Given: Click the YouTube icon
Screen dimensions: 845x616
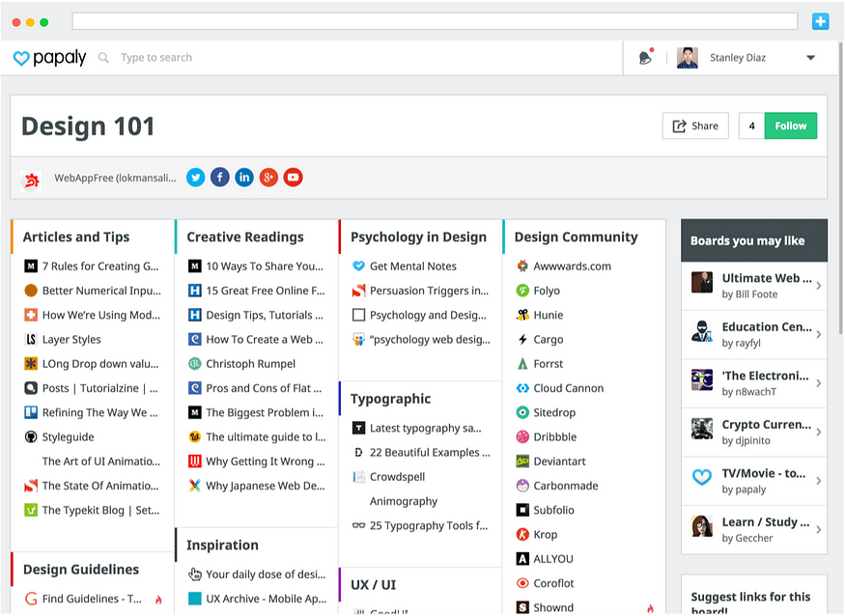Looking at the screenshot, I should click(293, 178).
